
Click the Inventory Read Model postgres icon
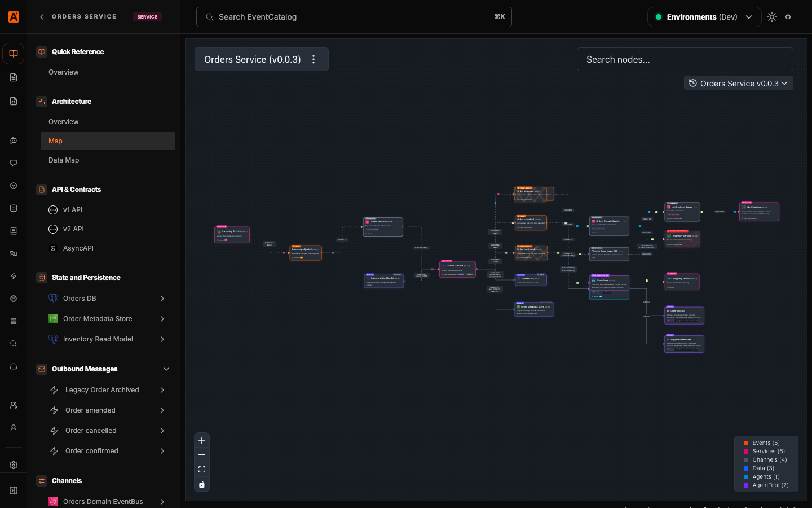coord(53,339)
